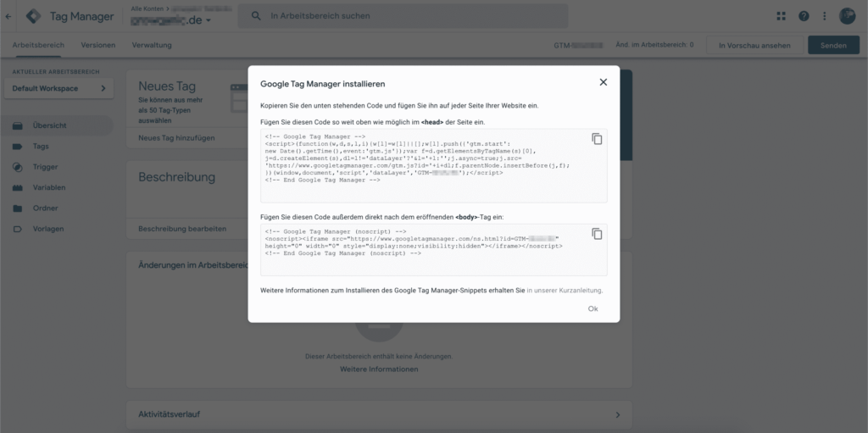Click the In Vorschau ansehen button
Image resolution: width=868 pixels, height=433 pixels.
click(754, 46)
